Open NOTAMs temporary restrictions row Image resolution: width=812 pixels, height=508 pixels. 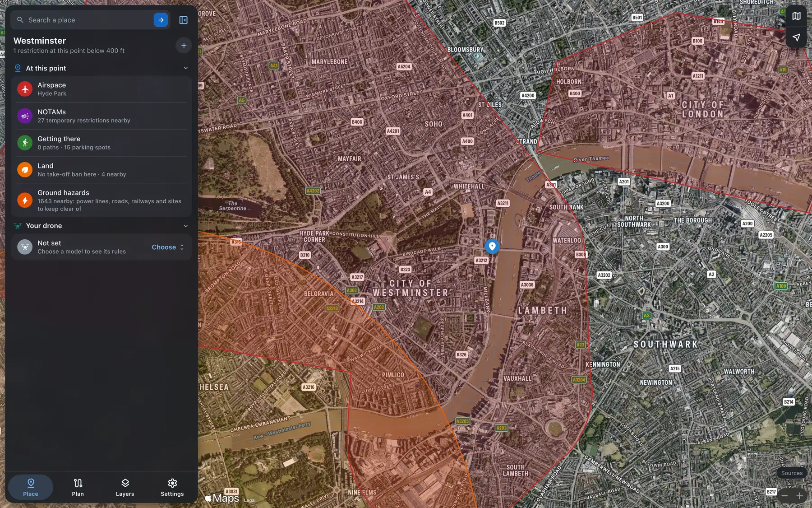(101, 116)
